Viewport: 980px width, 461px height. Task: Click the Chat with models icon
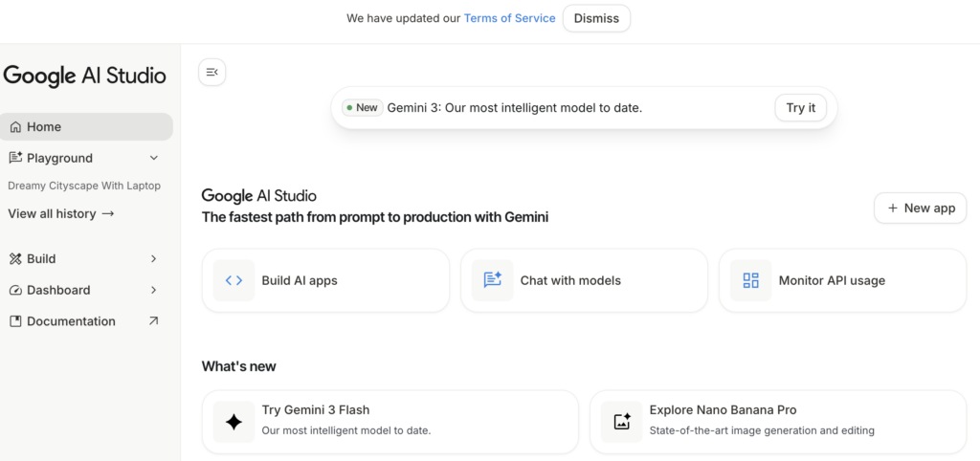tap(492, 280)
